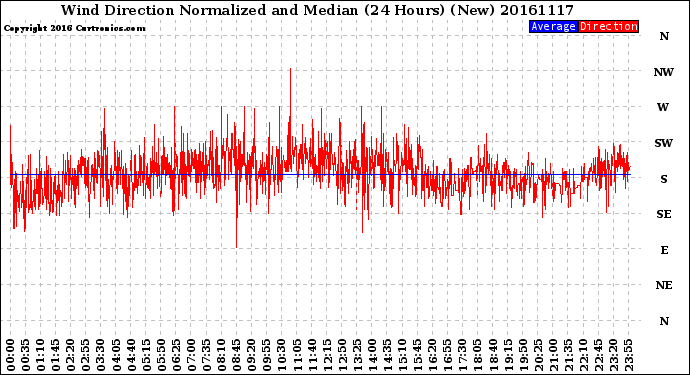Click the 19:15 time axis label

point(508,355)
